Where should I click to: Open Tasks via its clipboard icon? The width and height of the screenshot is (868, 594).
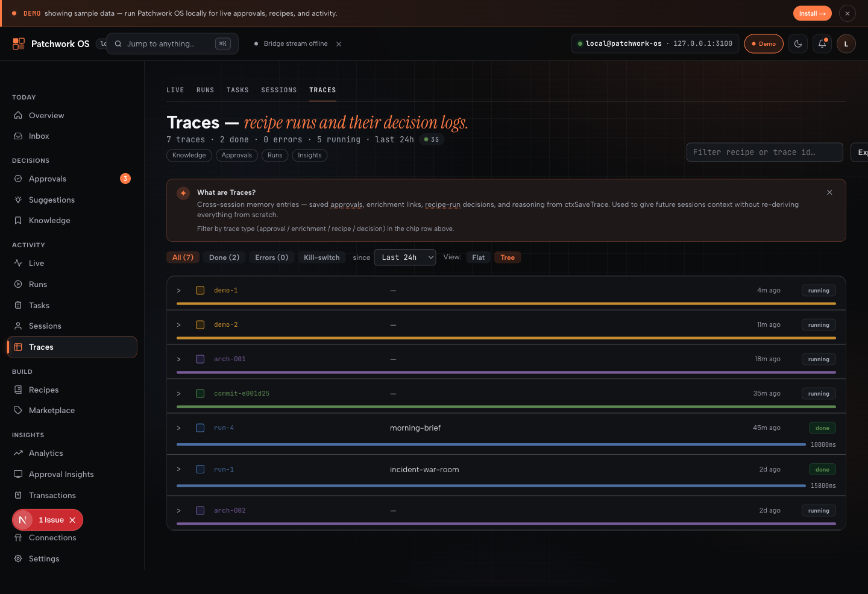[18, 305]
